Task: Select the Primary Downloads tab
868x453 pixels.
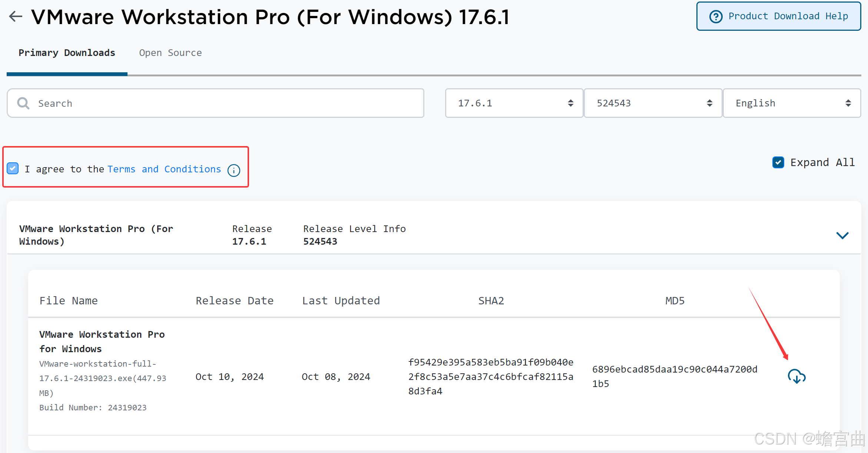Action: pos(67,53)
